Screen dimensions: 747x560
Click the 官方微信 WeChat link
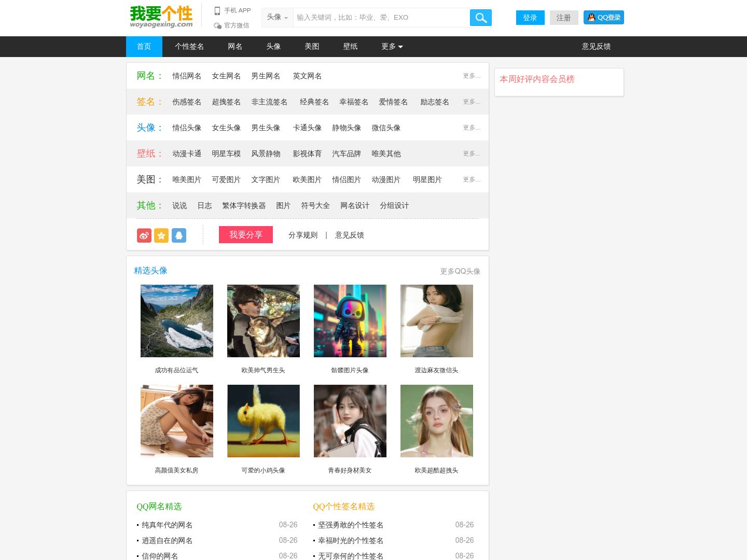point(231,25)
